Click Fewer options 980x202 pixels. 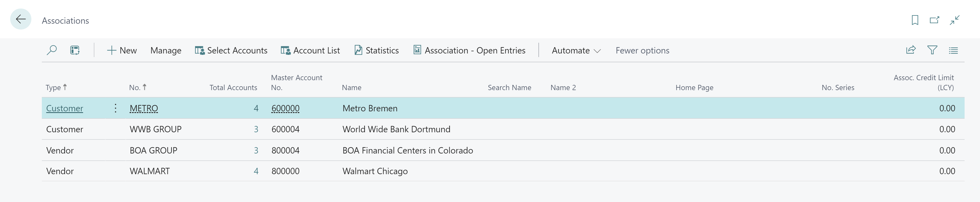642,50
